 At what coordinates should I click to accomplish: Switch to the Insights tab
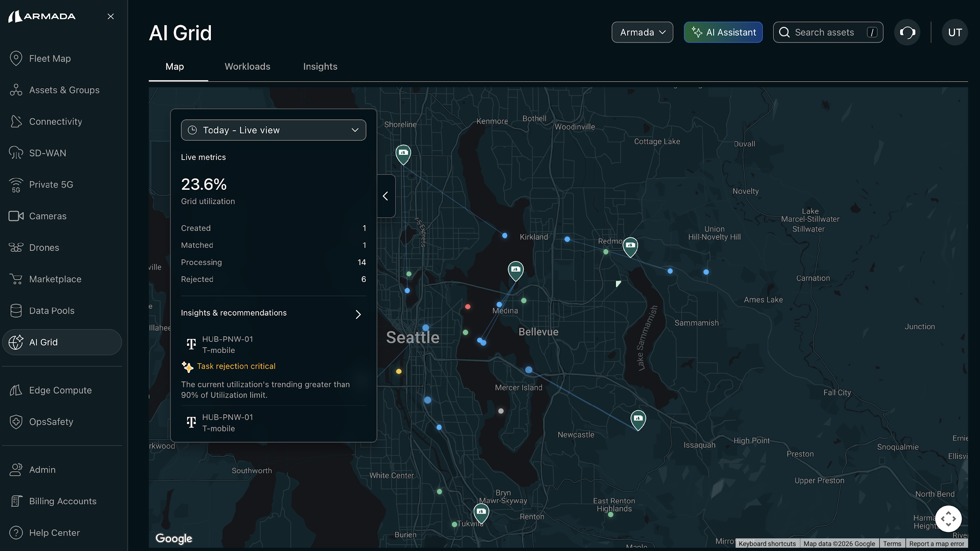click(320, 66)
